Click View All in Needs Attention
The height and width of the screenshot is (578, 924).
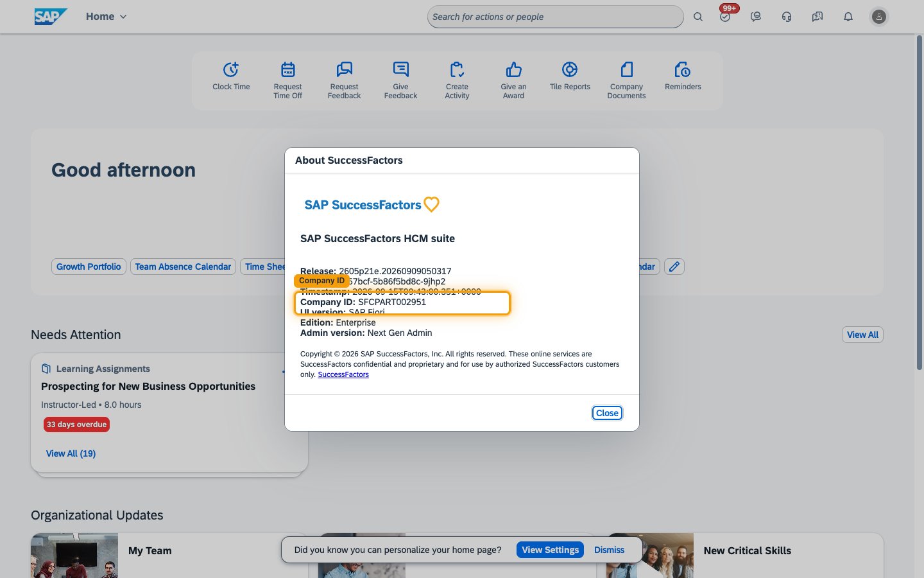[x=862, y=335]
